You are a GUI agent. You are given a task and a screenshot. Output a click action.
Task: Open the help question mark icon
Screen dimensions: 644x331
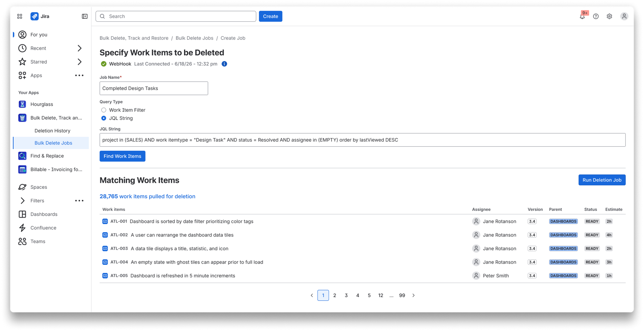(596, 16)
